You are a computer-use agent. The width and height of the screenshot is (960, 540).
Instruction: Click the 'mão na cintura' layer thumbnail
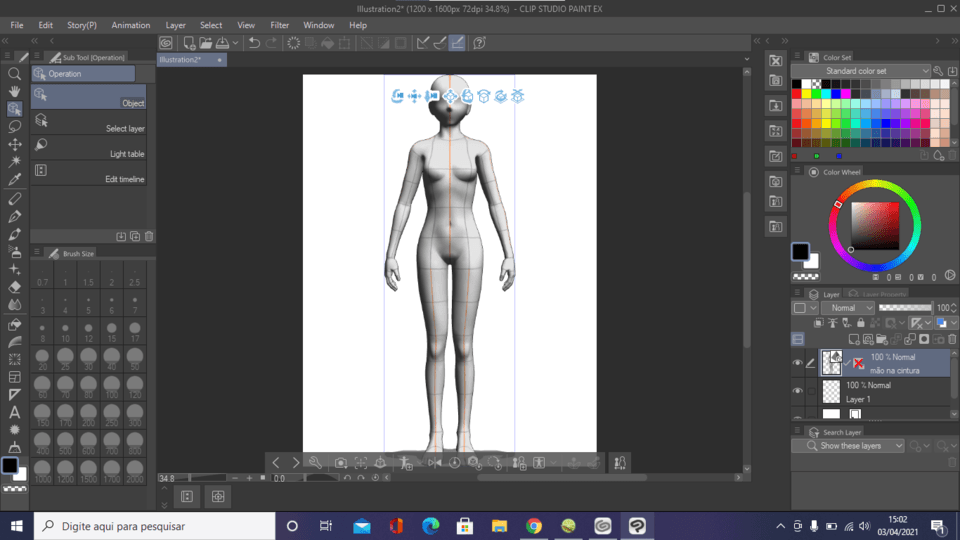(831, 363)
